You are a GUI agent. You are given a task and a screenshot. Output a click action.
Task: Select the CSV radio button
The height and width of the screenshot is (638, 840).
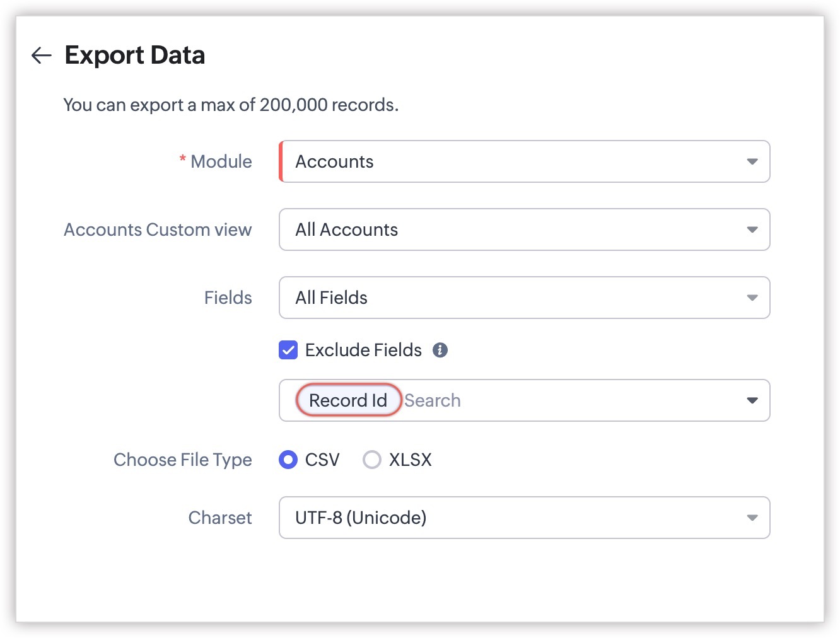[288, 460]
